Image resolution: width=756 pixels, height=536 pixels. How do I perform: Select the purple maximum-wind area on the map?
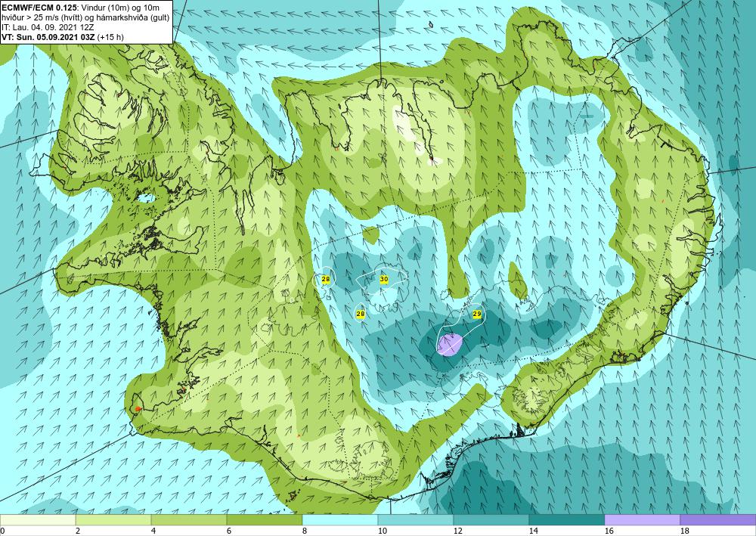pyautogui.click(x=451, y=344)
